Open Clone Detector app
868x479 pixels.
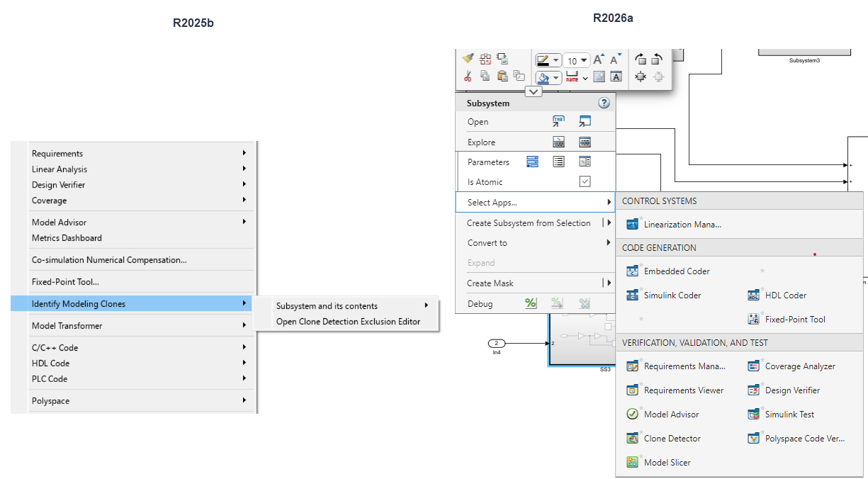[x=664, y=439]
